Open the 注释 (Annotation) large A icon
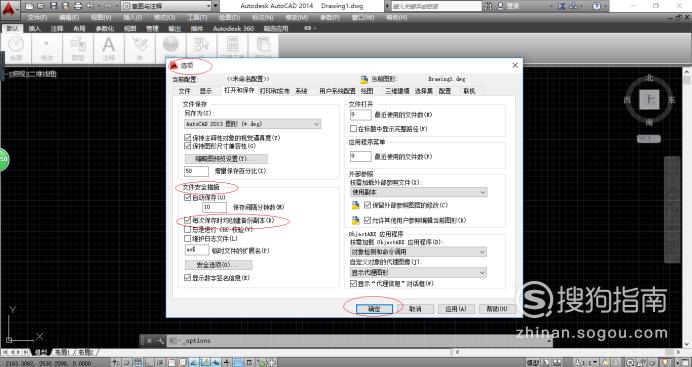Viewport: 692px width, 367px height. click(x=109, y=44)
